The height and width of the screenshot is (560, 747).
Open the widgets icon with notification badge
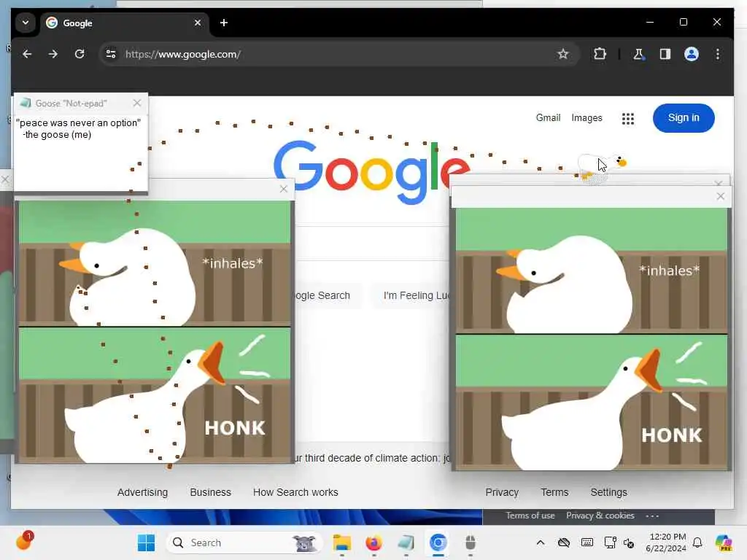point(24,541)
